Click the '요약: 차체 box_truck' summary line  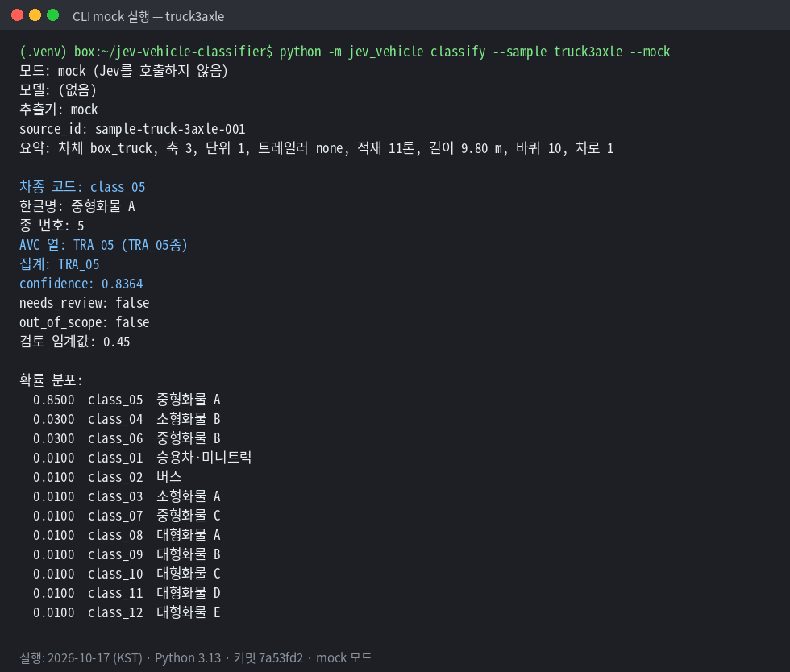point(316,148)
